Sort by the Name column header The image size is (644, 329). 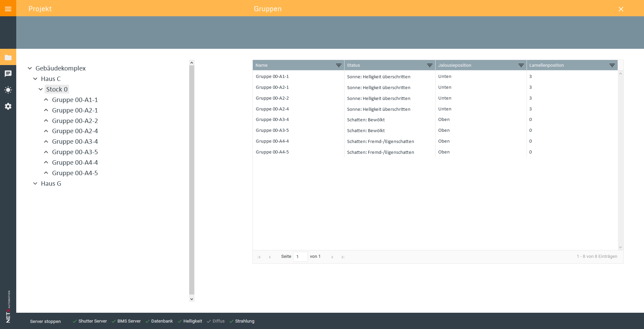(262, 65)
